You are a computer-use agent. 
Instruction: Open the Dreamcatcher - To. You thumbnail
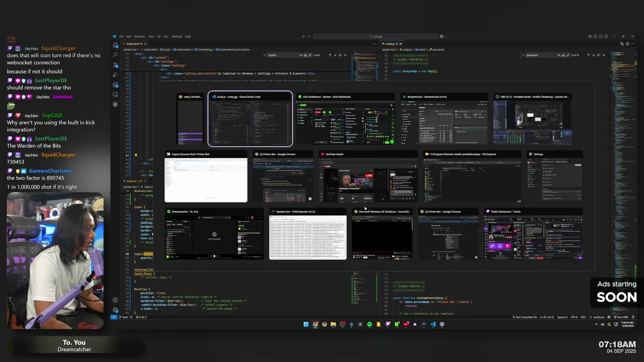click(x=214, y=234)
